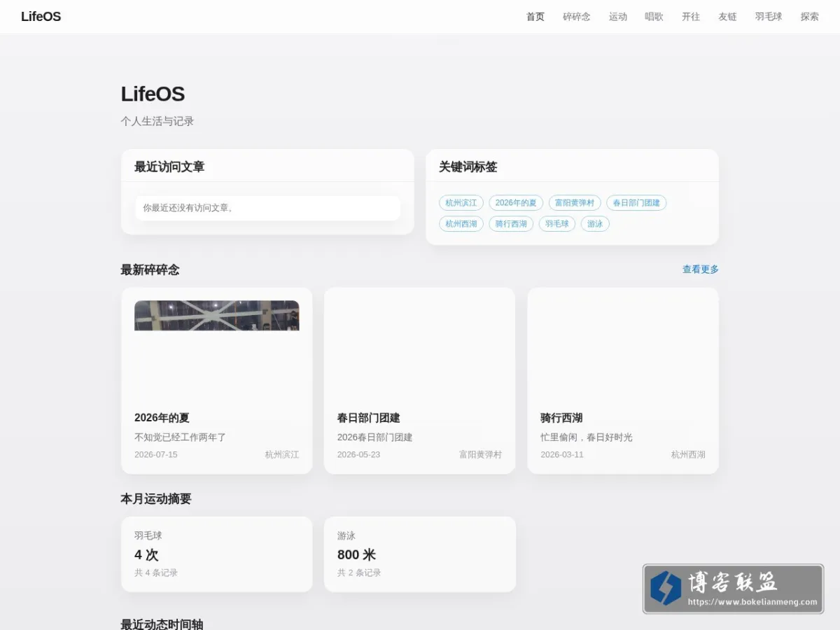
Task: Select the 2026年的夏 keyword tag
Action: [516, 203]
